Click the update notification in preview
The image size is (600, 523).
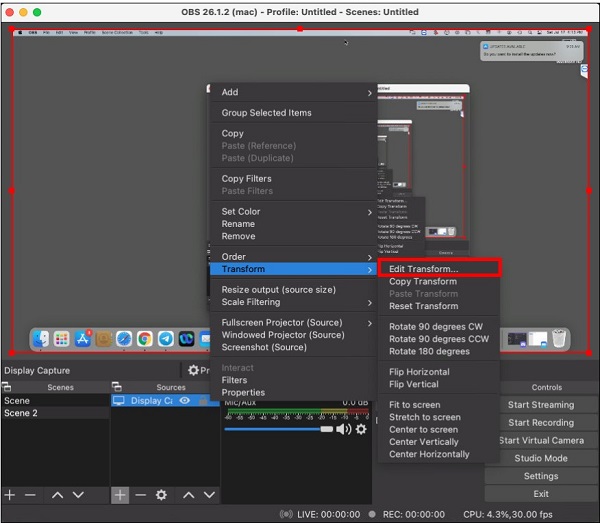click(532, 51)
